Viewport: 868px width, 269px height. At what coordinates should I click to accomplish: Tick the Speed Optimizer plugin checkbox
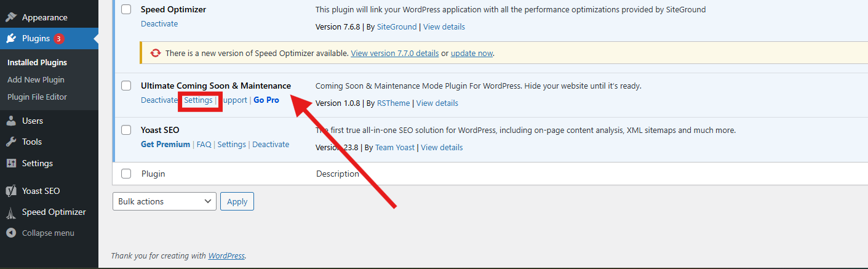[126, 9]
